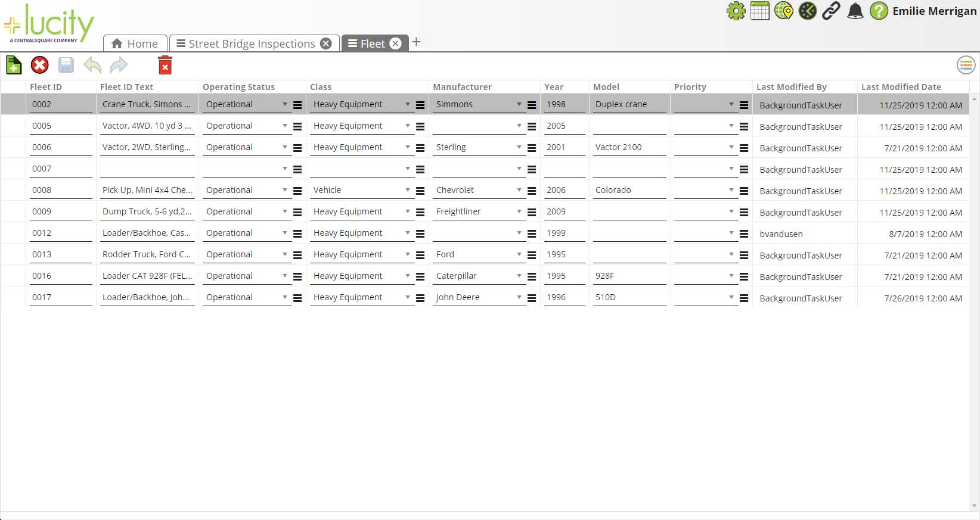Expand Operating Status dropdown for fleet 0005

[285, 126]
